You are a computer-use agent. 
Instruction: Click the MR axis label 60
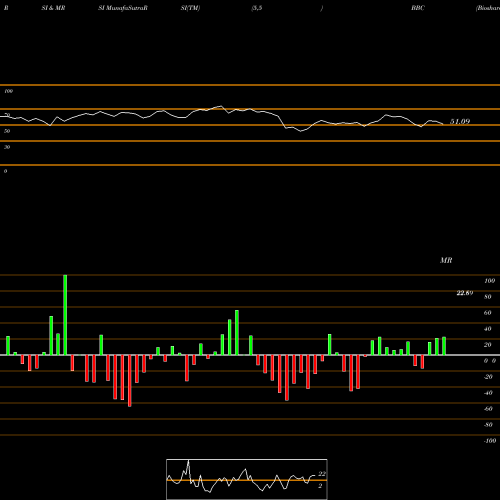[x=488, y=313]
